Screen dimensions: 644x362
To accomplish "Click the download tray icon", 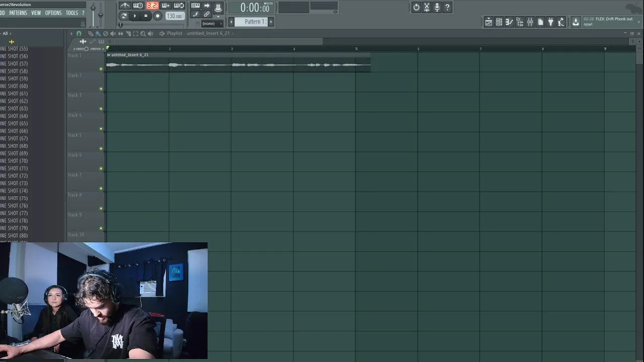I will [576, 22].
